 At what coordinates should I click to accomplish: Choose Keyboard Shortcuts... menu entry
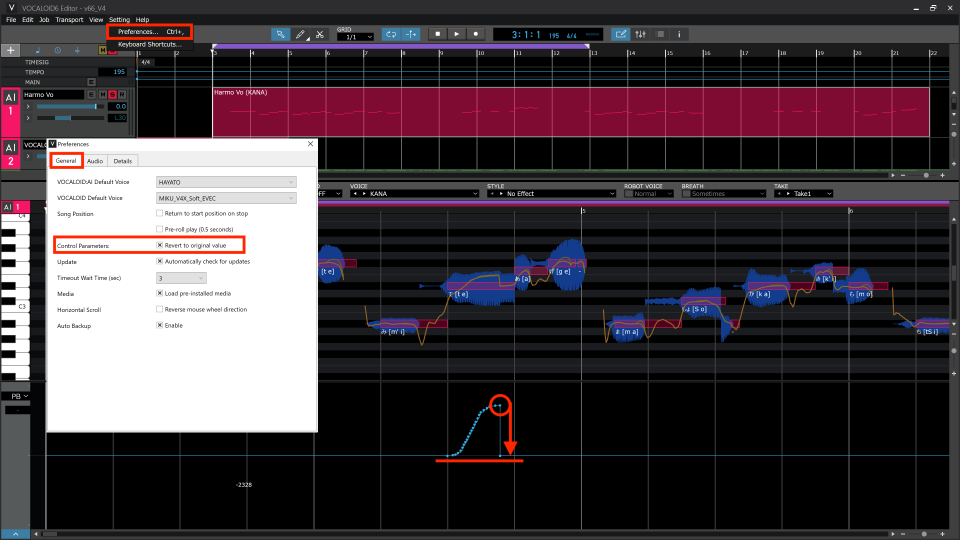coord(150,44)
